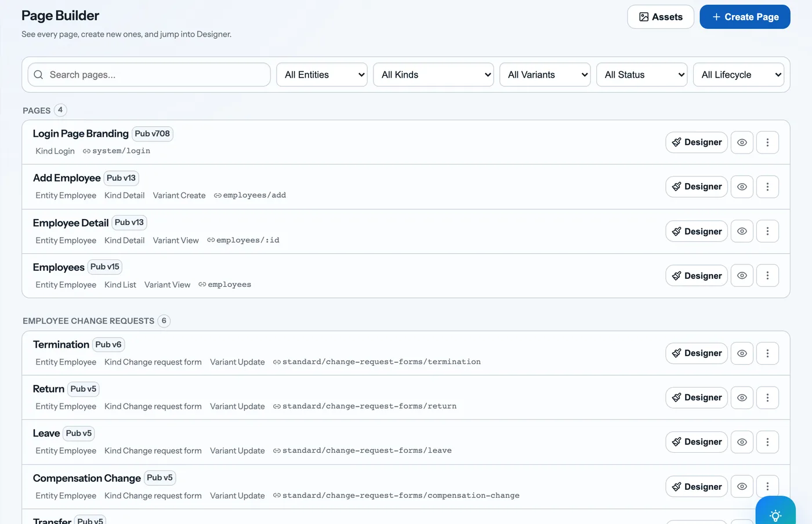812x524 pixels.
Task: Click the Employees page title
Action: (59, 267)
